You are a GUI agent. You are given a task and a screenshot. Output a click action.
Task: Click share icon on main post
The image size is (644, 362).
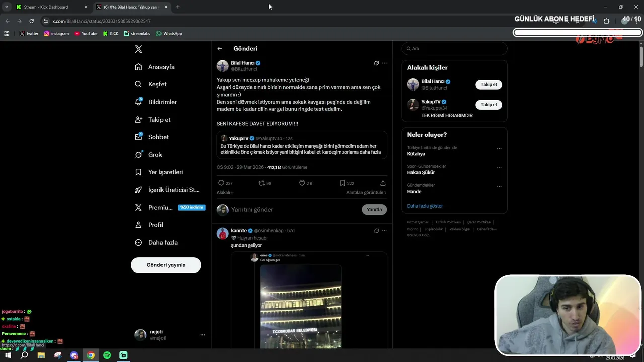pos(383,183)
